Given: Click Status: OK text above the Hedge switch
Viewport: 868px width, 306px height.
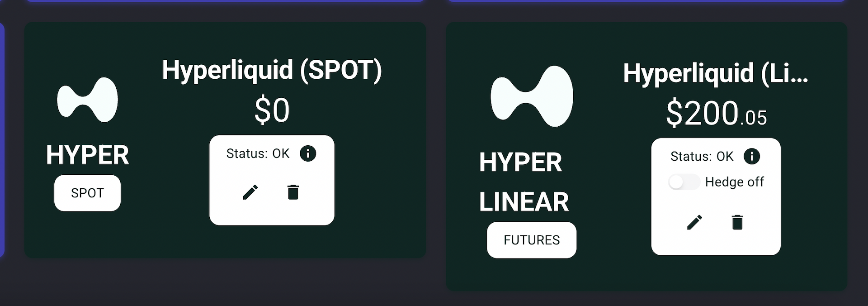Looking at the screenshot, I should point(702,157).
